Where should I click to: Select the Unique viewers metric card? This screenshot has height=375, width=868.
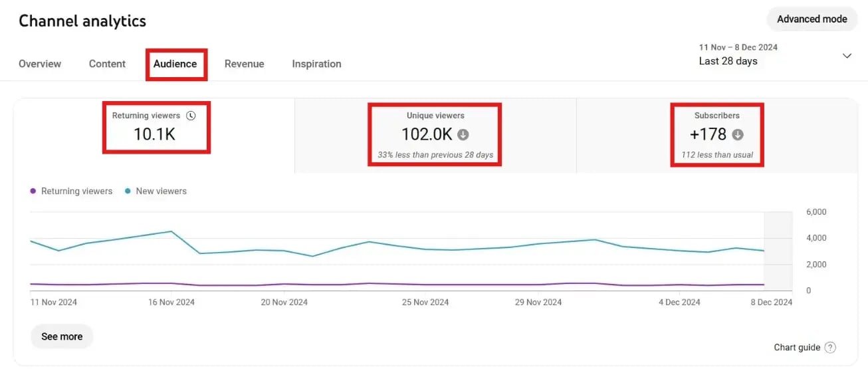pos(435,134)
